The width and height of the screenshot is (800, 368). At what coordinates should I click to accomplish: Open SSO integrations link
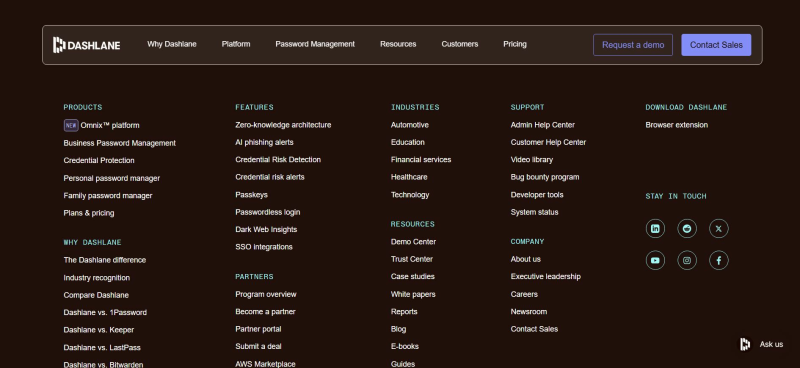pyautogui.click(x=264, y=247)
